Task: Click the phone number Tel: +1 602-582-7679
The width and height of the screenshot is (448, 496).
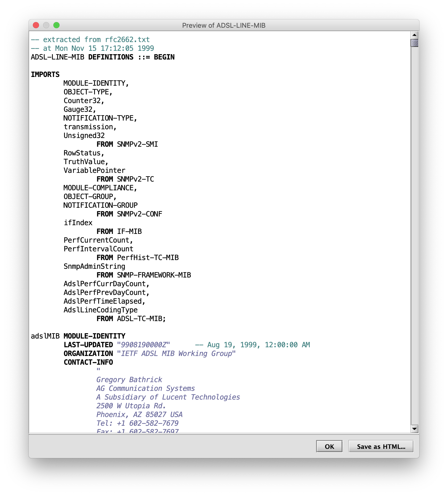Action: point(138,423)
